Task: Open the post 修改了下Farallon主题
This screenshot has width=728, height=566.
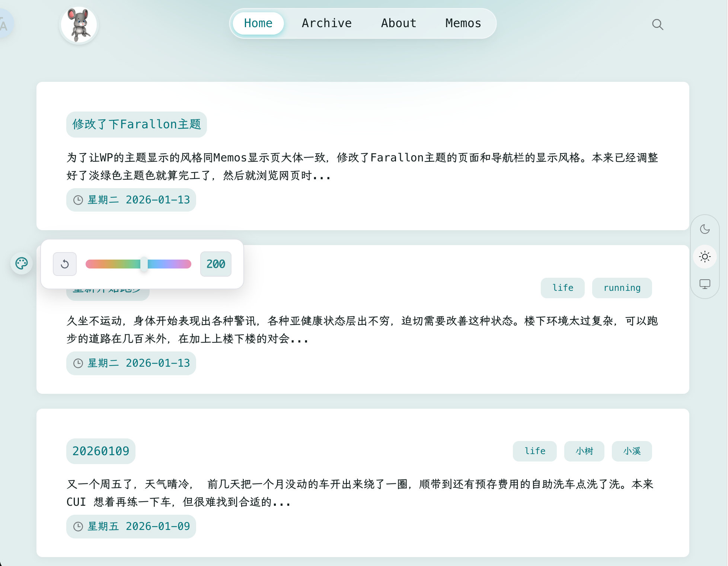Action: 136,124
